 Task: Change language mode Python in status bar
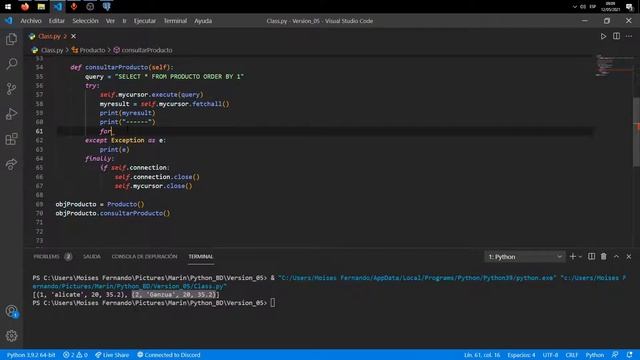coord(595,355)
